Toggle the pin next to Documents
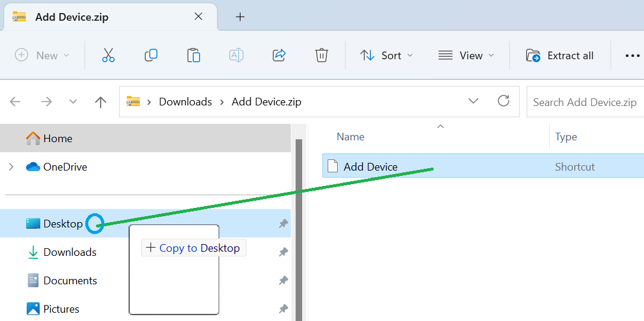This screenshot has width=644, height=321. click(x=283, y=281)
